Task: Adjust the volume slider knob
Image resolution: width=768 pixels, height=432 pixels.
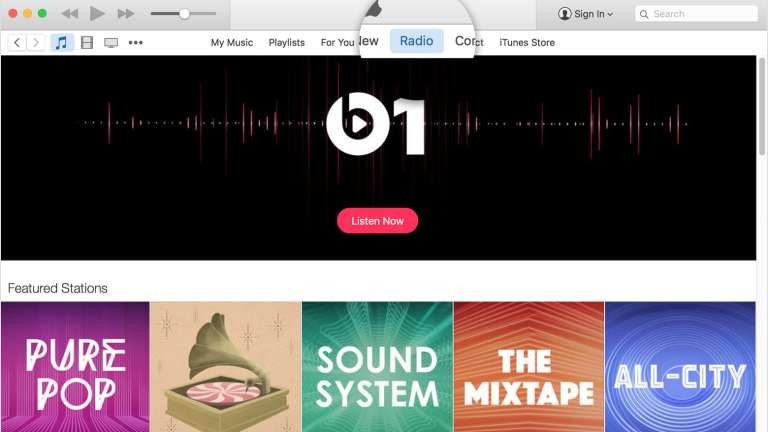Action: [x=184, y=14]
